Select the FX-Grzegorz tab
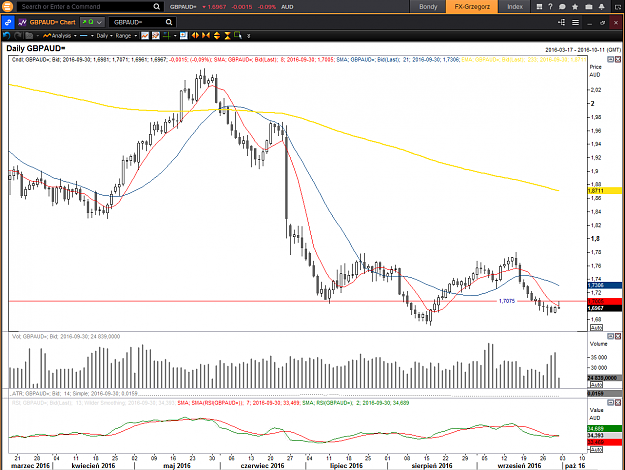 coord(472,6)
